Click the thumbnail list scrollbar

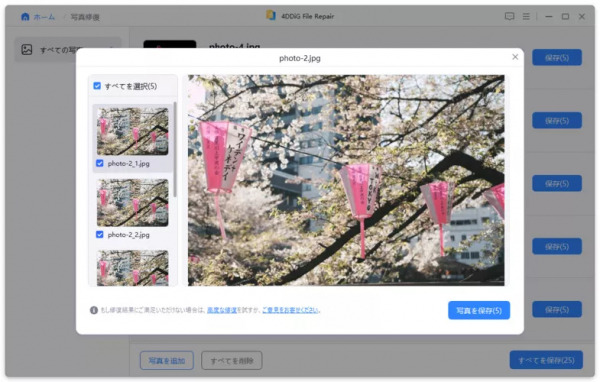pos(175,149)
